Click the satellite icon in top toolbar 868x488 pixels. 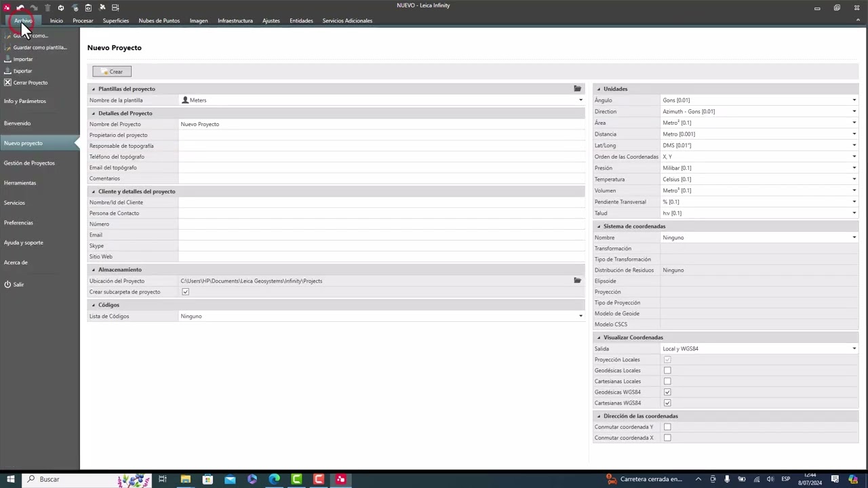(102, 7)
